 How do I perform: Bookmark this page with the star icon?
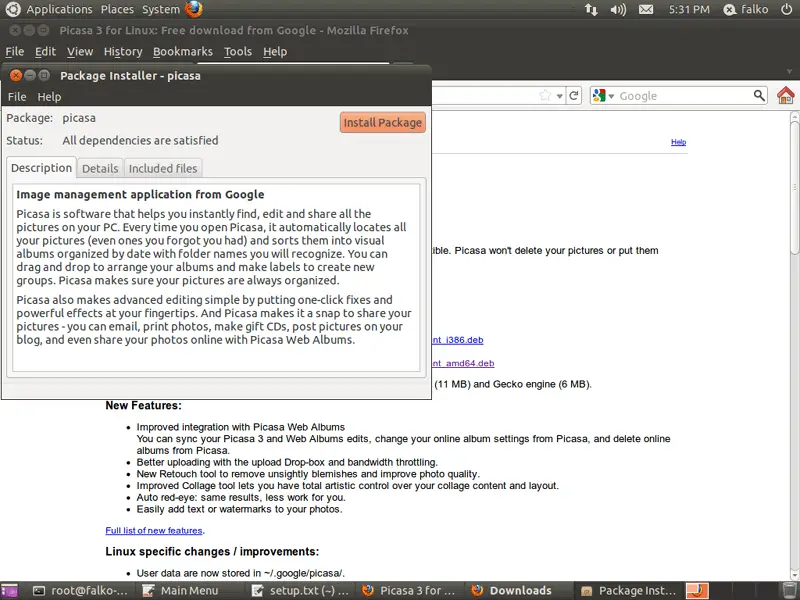545,95
